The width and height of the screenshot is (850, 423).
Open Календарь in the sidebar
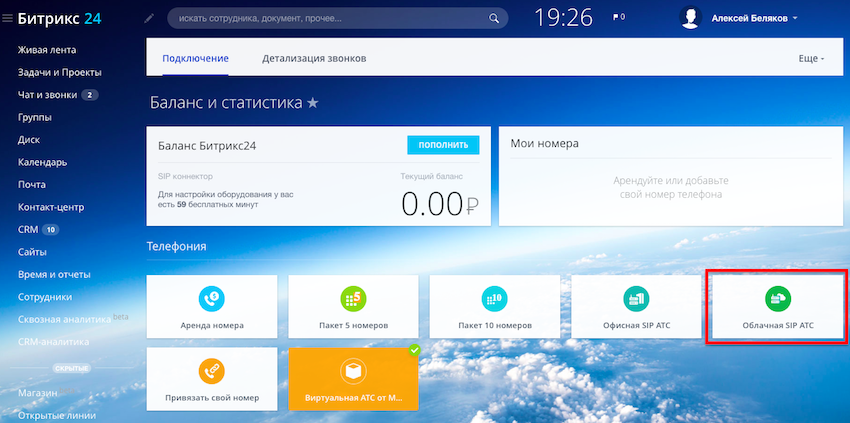[42, 162]
